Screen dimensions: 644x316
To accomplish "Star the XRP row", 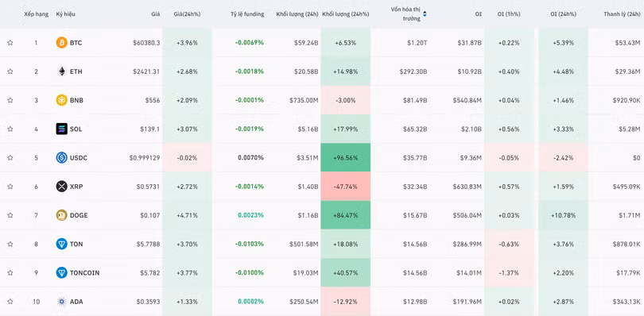I will [x=10, y=187].
